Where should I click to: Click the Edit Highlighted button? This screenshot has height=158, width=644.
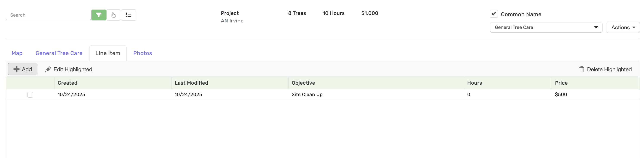pos(73,69)
